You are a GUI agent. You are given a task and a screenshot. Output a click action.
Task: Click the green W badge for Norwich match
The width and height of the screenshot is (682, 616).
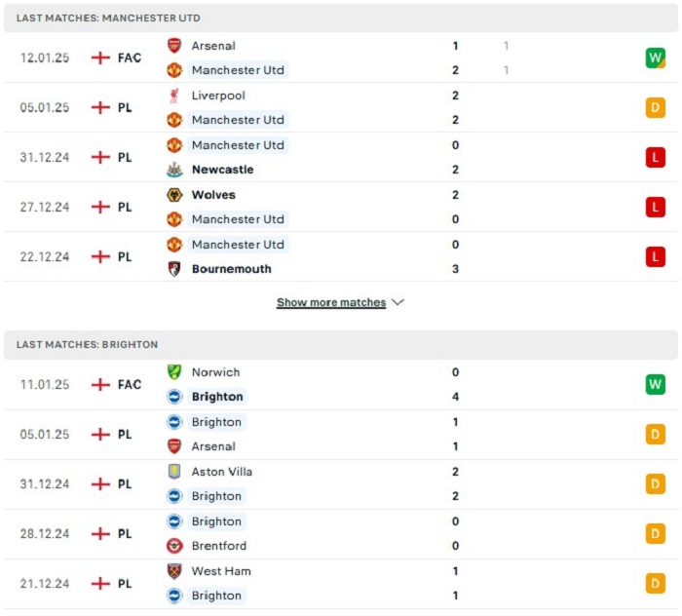656,385
